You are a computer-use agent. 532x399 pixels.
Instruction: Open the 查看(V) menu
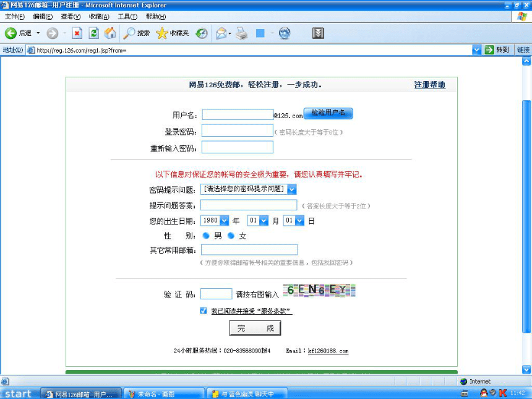coord(71,16)
